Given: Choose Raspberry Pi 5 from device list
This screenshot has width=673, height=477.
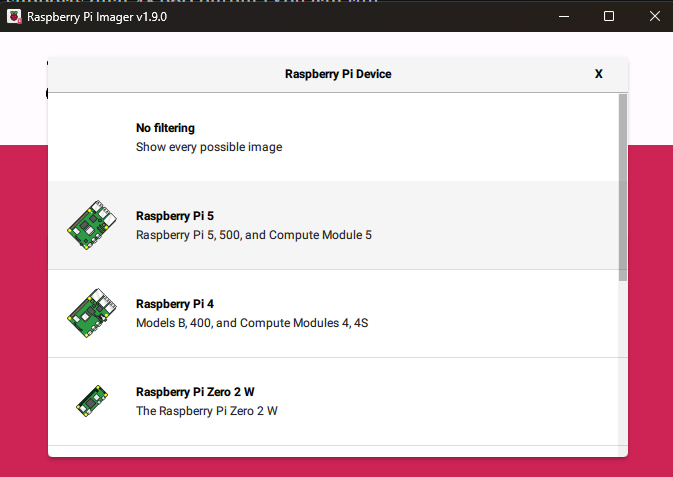Looking at the screenshot, I should (333, 225).
